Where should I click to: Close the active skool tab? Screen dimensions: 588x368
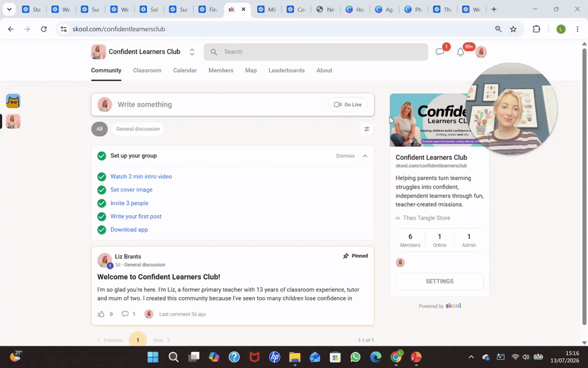point(243,9)
